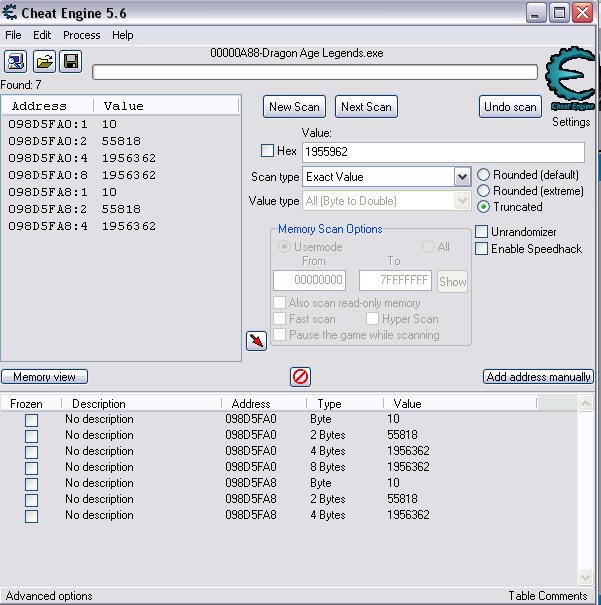Open the process list icon
This screenshot has height=605, width=601.
pyautogui.click(x=15, y=61)
